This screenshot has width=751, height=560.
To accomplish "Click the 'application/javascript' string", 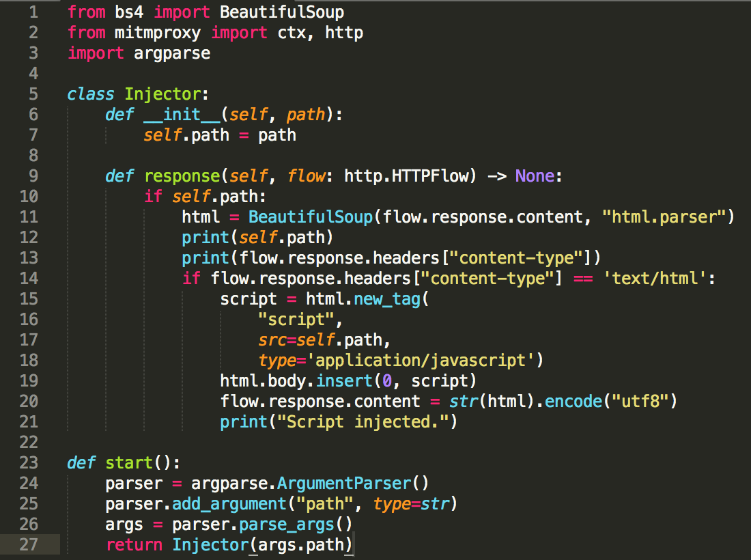I will (x=420, y=361).
